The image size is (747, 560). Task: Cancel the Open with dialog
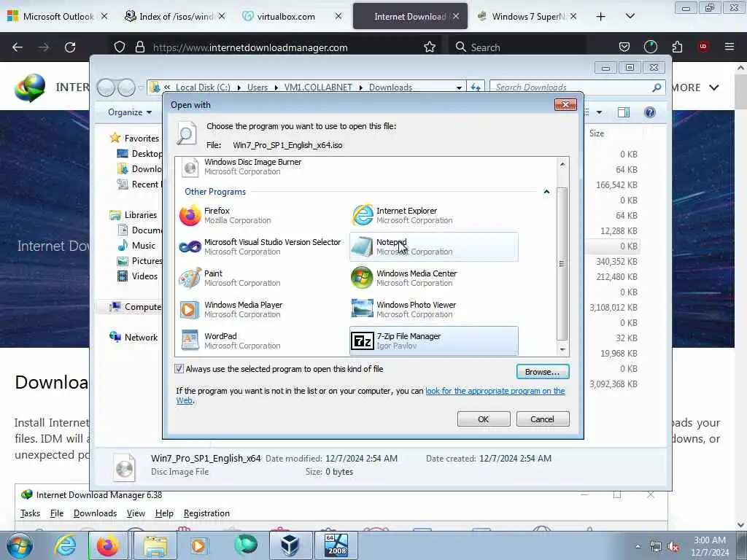coord(543,419)
